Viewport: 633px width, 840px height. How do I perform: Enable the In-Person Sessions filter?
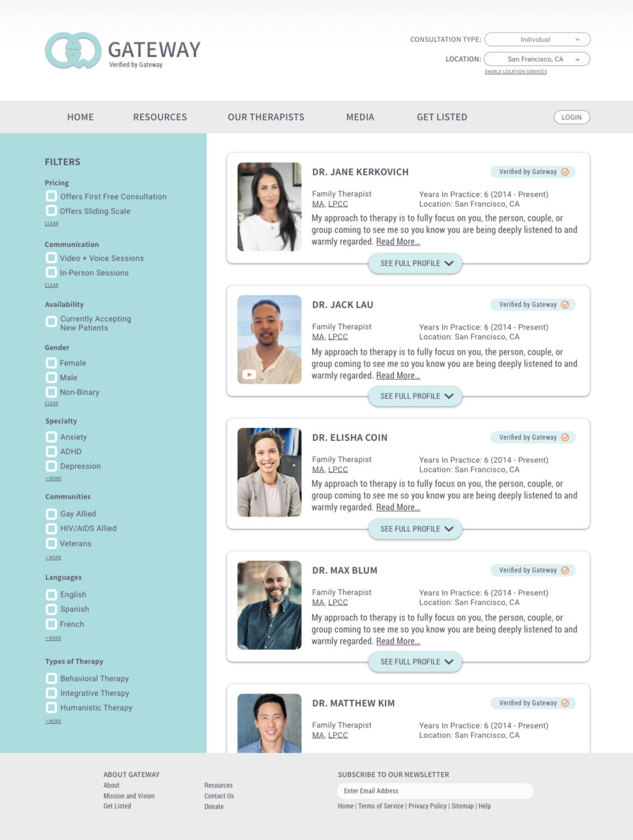coord(52,272)
